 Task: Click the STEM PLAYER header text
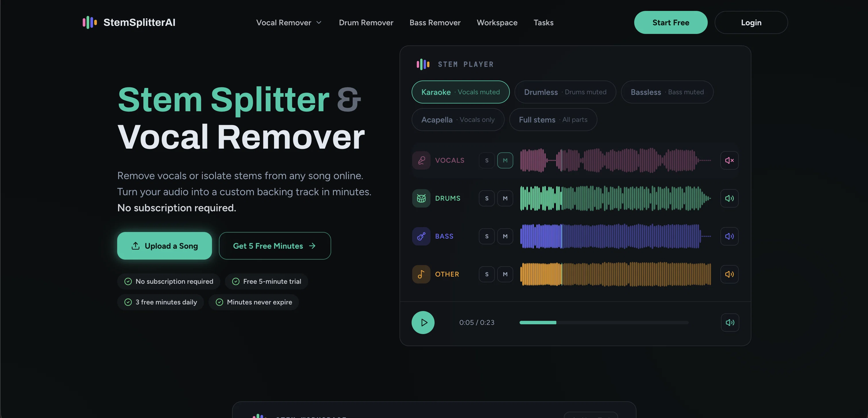[x=466, y=64]
